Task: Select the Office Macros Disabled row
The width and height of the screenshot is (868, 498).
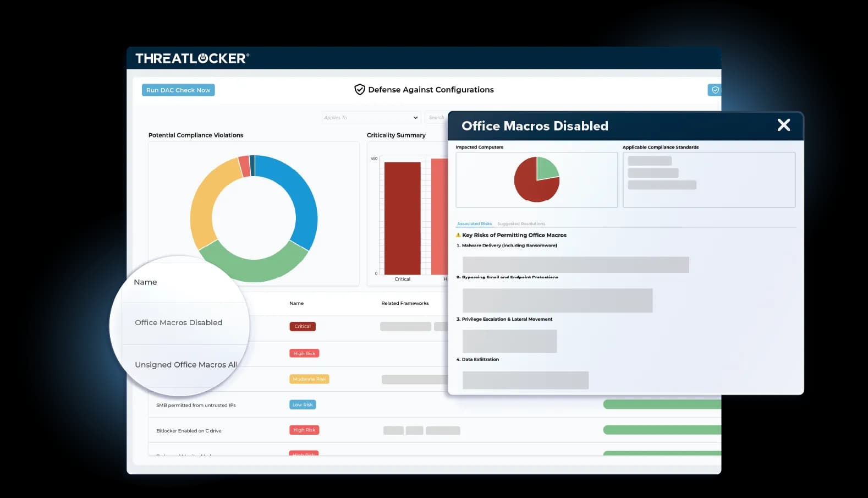Action: tap(179, 322)
